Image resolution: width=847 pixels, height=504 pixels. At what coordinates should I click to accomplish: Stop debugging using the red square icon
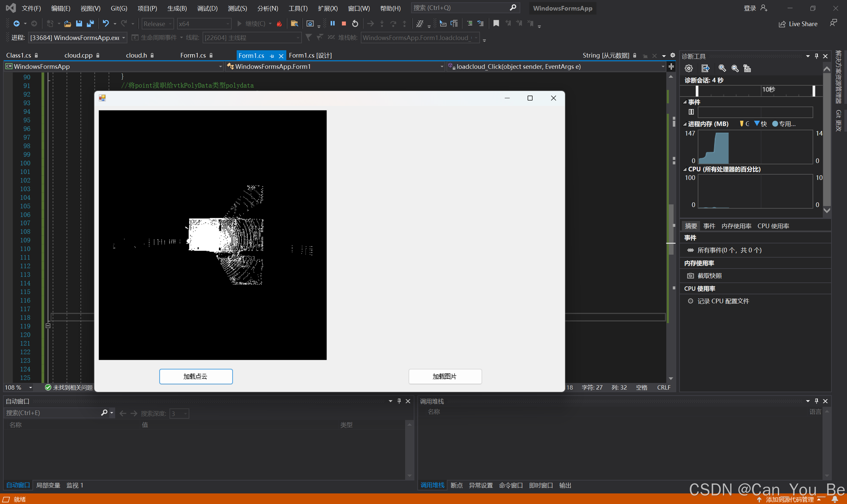344,23
